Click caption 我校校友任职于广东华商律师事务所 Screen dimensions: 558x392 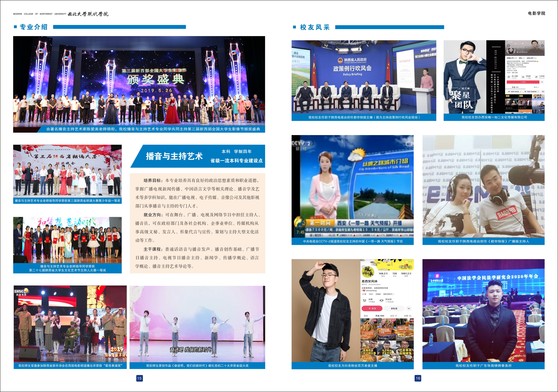(484, 365)
